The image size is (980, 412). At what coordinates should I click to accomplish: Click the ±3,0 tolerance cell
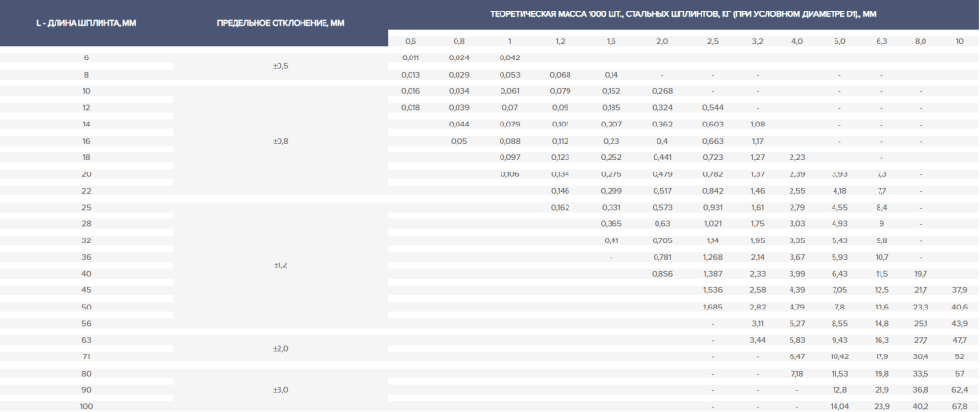(x=280, y=390)
